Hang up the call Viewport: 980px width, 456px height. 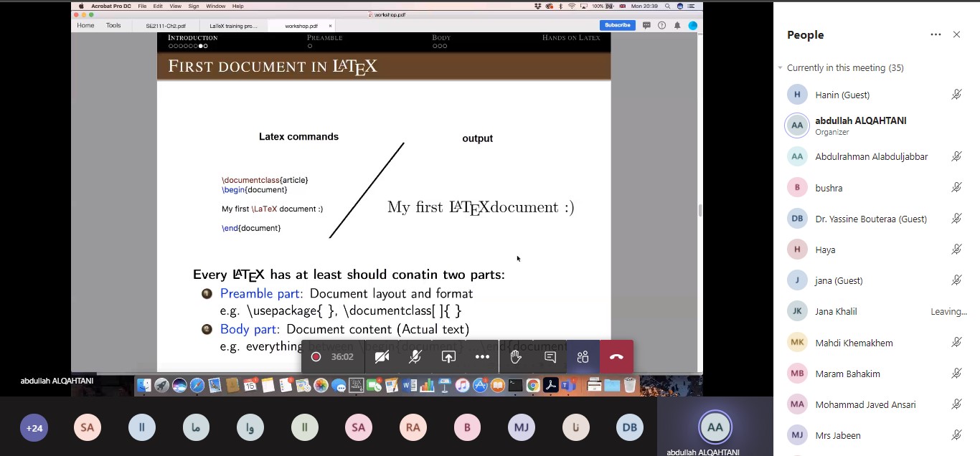[616, 357]
